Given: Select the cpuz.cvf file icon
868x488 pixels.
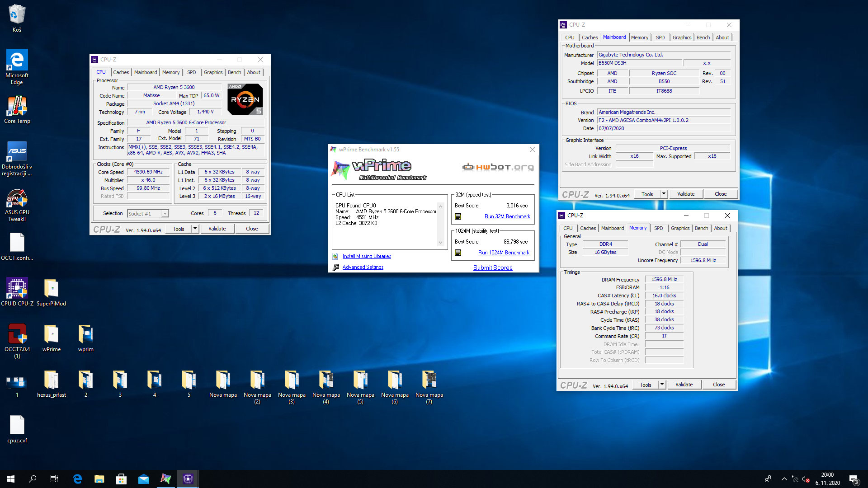Looking at the screenshot, I should pos(17,429).
